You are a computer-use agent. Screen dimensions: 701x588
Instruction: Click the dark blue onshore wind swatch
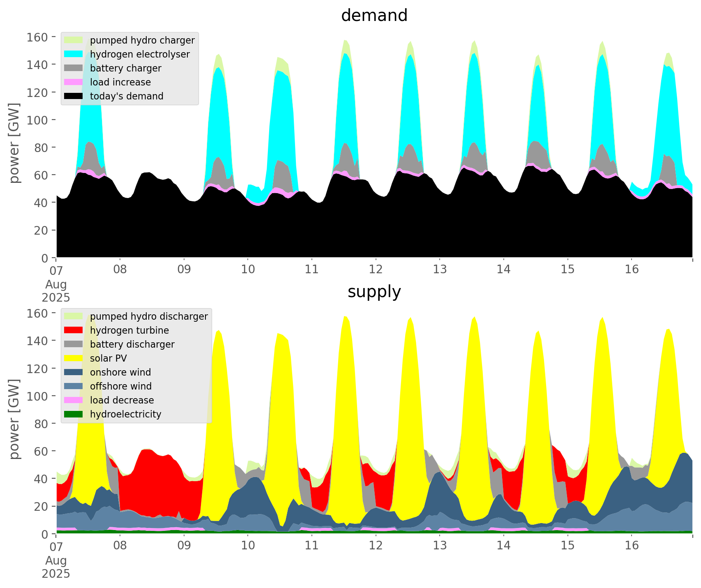click(74, 372)
